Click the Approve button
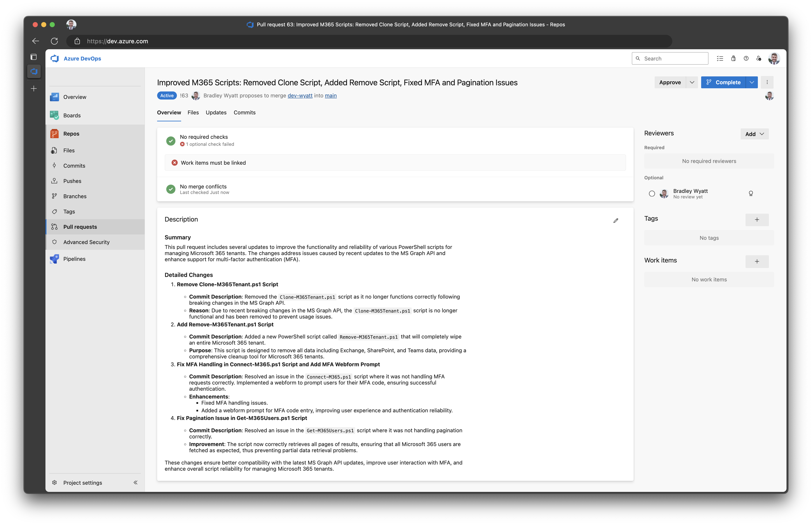This screenshot has height=525, width=812. [670, 82]
